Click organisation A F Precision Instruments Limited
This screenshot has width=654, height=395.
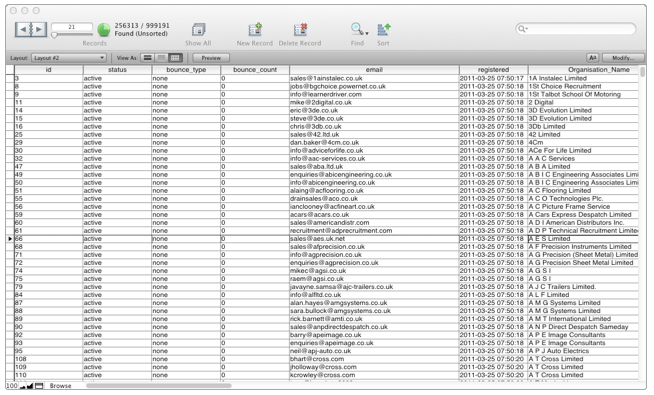[x=583, y=247]
